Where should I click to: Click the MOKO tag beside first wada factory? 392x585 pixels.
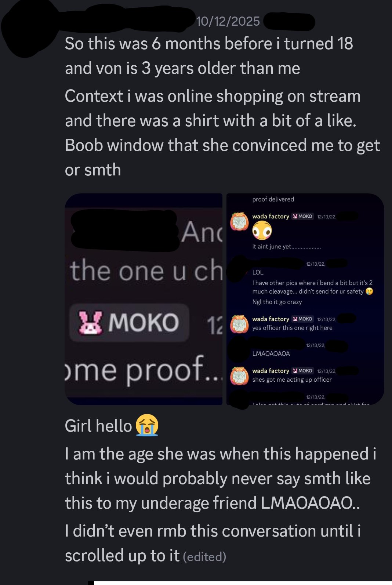coord(302,217)
